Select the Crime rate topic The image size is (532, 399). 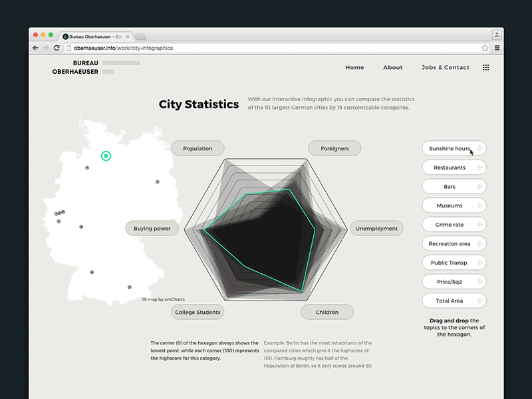click(x=450, y=225)
